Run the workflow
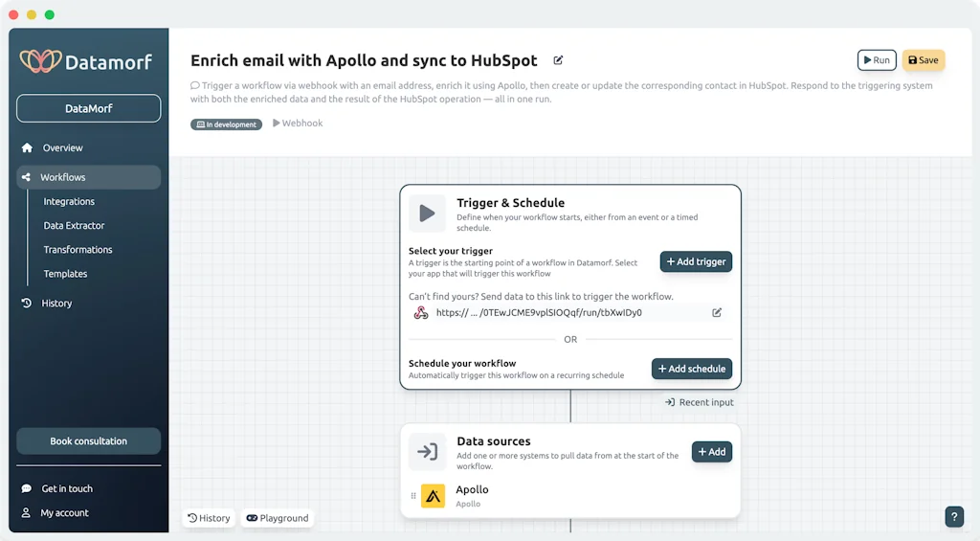The width and height of the screenshot is (980, 541). pyautogui.click(x=877, y=60)
